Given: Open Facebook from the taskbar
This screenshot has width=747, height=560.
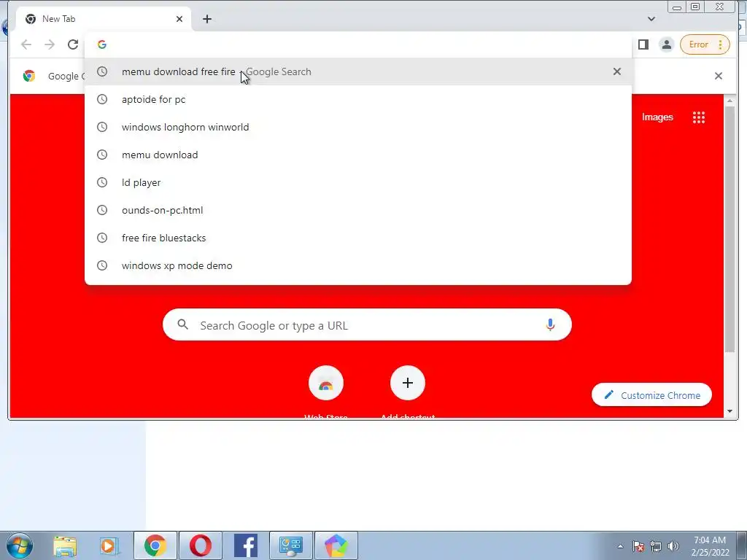Looking at the screenshot, I should [x=246, y=545].
